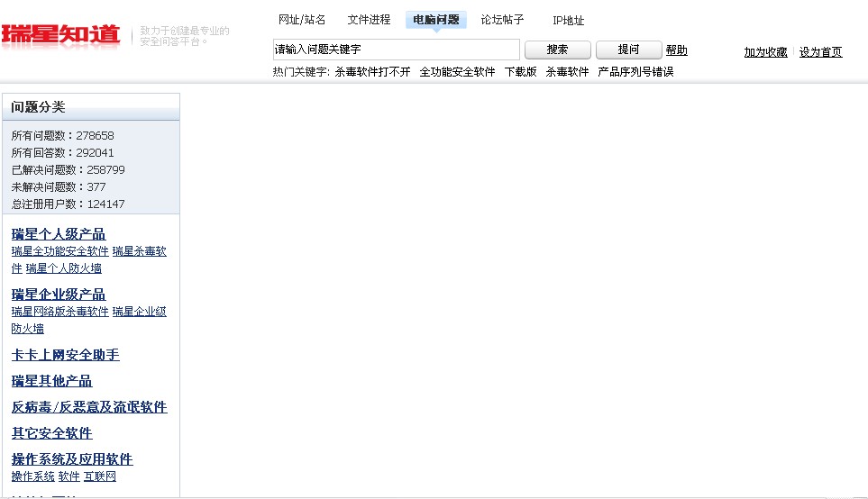Open the 其它安全软件 category
The height and width of the screenshot is (499, 868).
pos(52,433)
